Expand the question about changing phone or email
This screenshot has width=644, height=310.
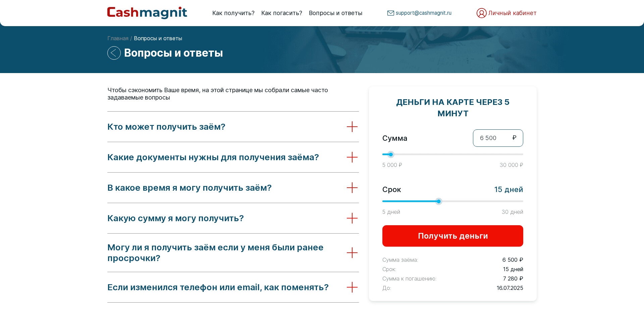click(x=352, y=287)
